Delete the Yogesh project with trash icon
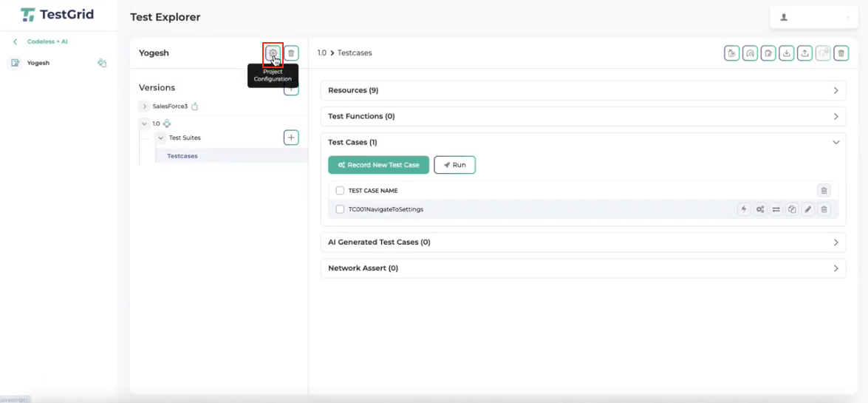 [x=291, y=53]
